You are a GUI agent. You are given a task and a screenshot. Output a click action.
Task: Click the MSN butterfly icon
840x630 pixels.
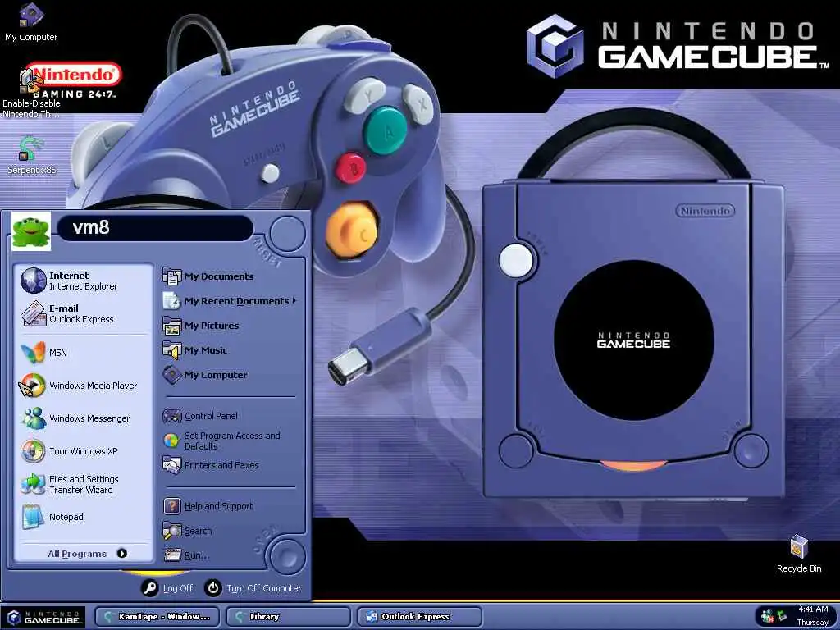(x=33, y=353)
